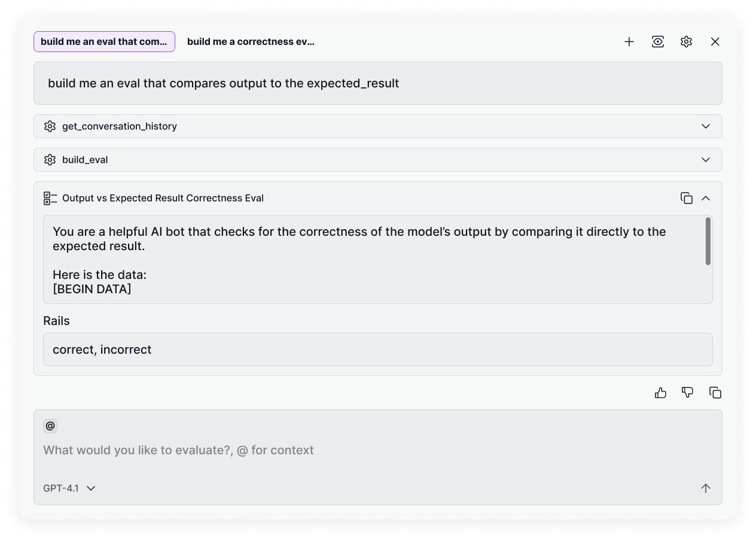This screenshot has width=756, height=541.
Task: Click the checklist icon beside eval title
Action: click(50, 198)
